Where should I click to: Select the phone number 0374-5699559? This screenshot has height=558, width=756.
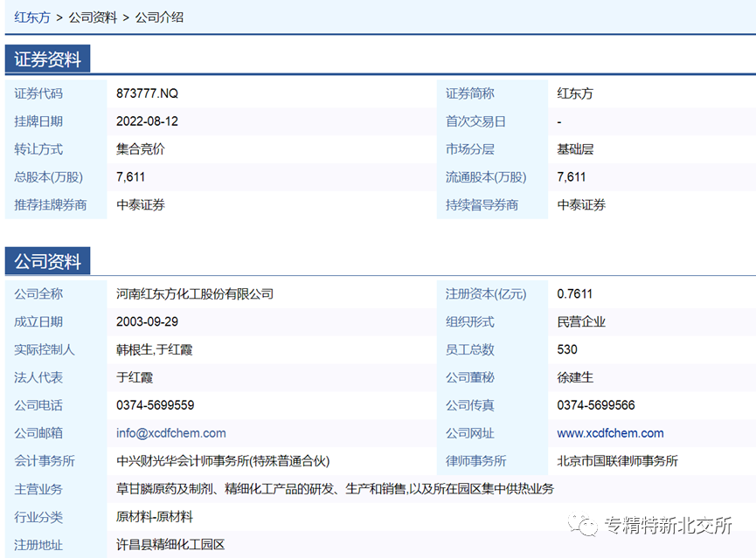(155, 405)
